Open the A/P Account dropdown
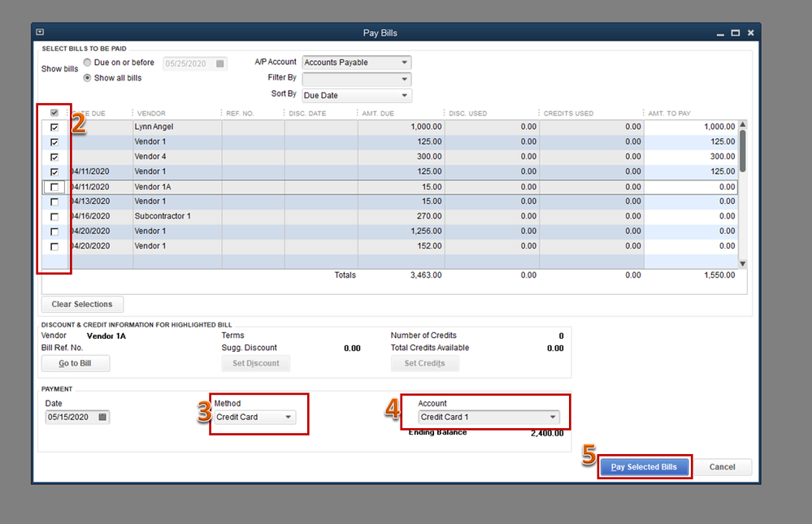 click(357, 62)
